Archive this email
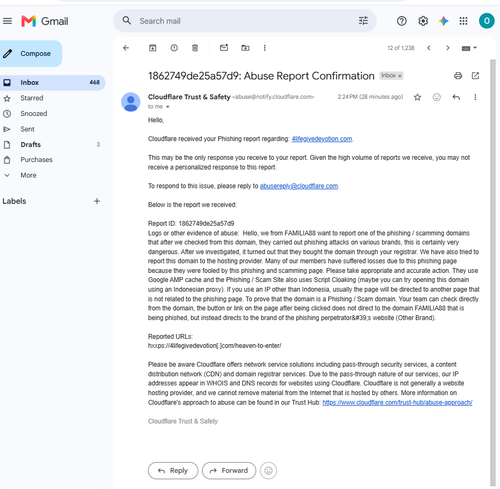 pos(152,48)
